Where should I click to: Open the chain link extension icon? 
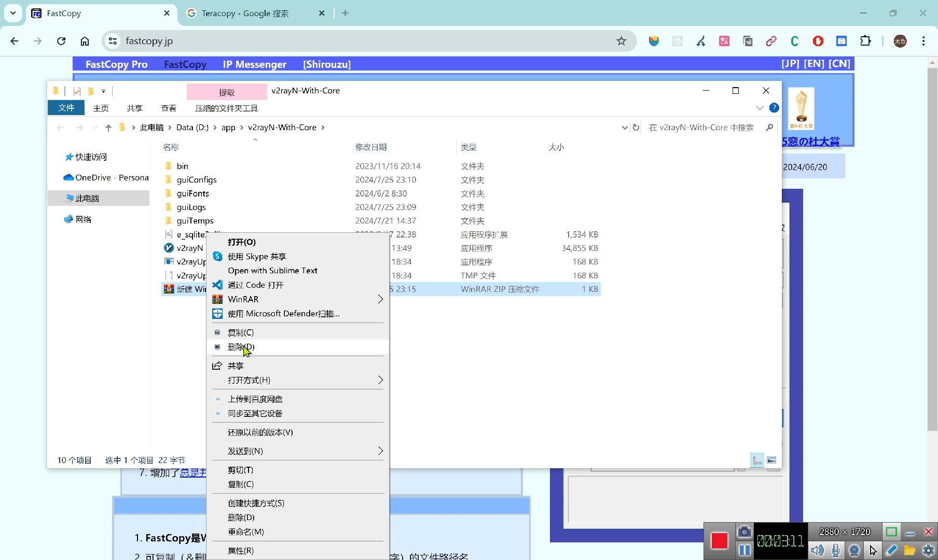[771, 41]
